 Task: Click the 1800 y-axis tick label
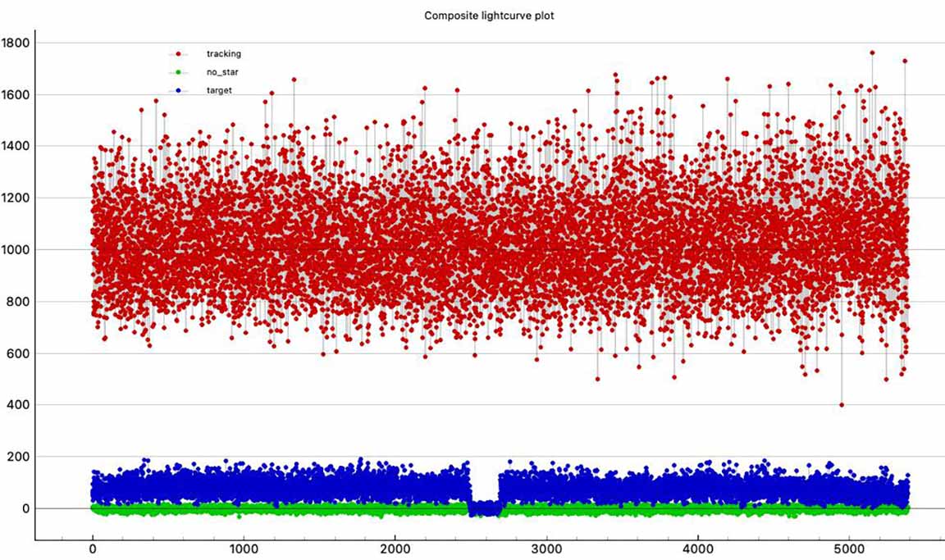16,43
